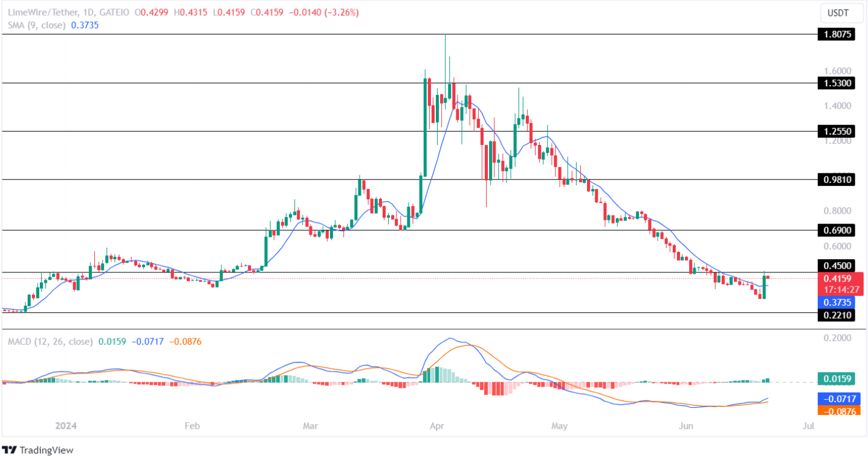Click the MACD (12, 26, close) indicator label
Viewport: 868px width, 456px height.
pyautogui.click(x=50, y=341)
